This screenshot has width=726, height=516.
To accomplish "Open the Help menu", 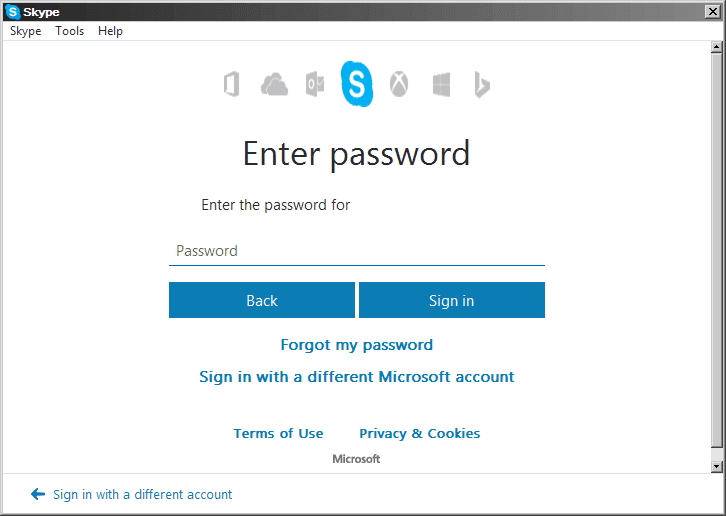I will pos(110,31).
